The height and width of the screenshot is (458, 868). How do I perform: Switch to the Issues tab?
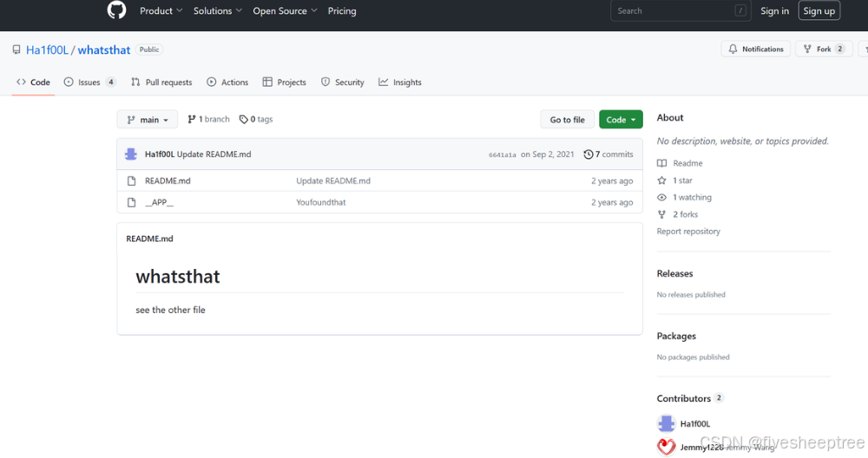click(x=89, y=82)
